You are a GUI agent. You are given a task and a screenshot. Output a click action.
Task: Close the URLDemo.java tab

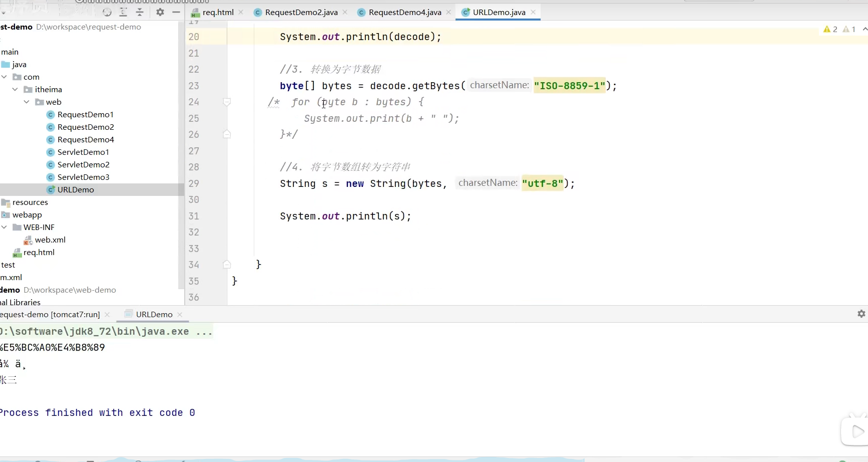coord(533,12)
